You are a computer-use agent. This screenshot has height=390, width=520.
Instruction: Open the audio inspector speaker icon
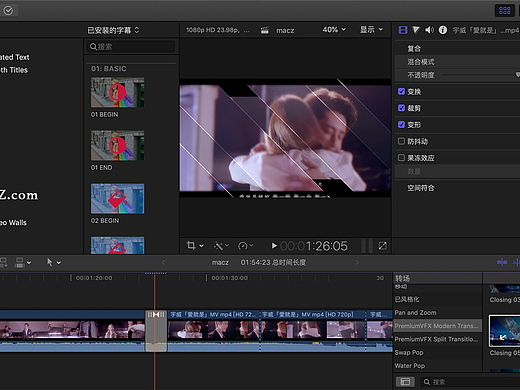429,30
